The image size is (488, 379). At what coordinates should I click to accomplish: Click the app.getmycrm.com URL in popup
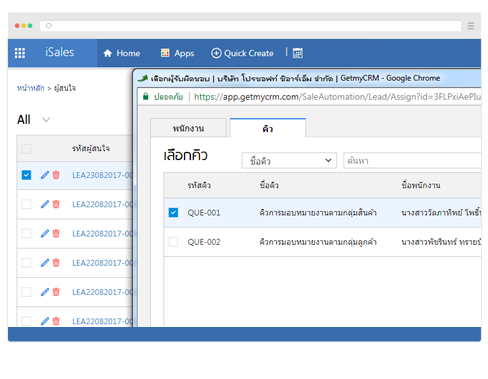(x=337, y=97)
